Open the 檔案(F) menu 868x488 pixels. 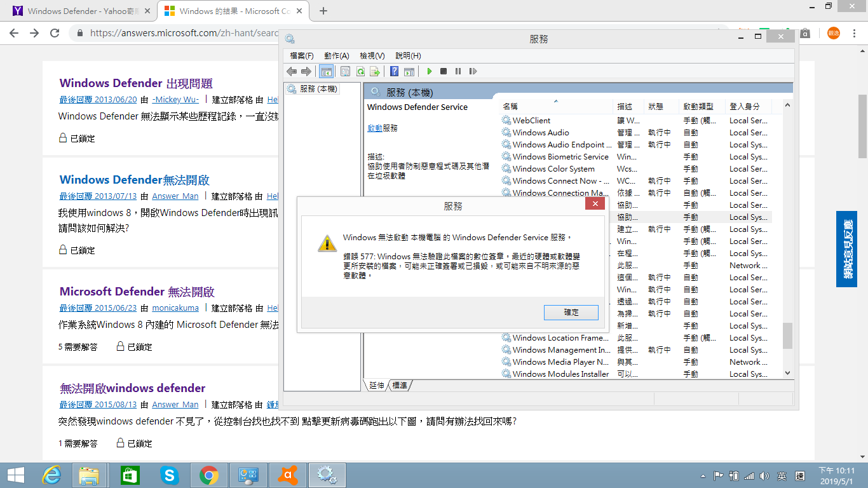click(x=302, y=56)
